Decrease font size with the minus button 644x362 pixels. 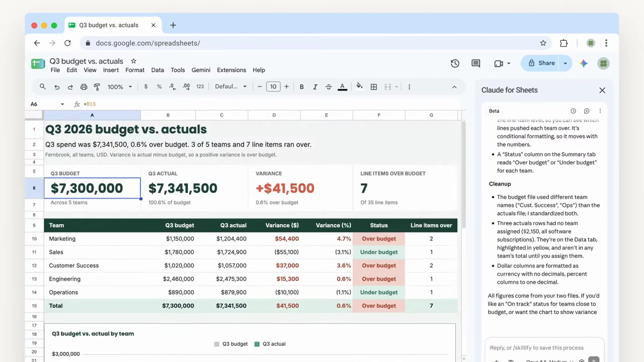(260, 86)
